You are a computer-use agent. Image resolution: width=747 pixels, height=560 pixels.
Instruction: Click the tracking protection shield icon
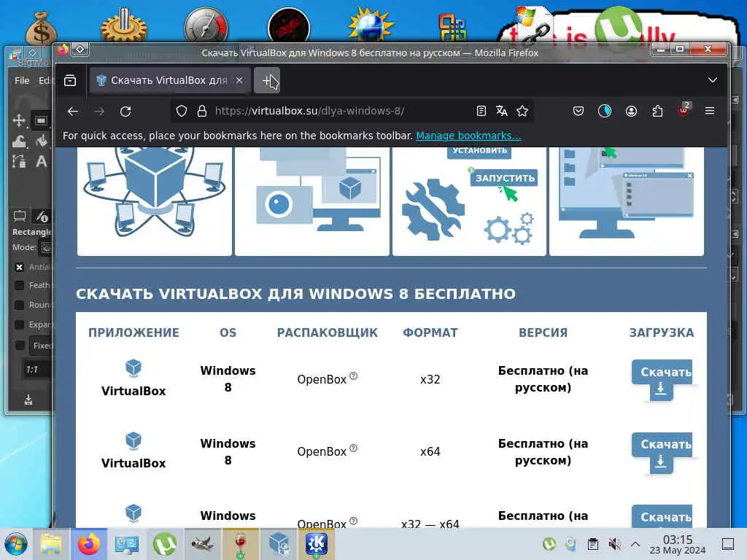[182, 112]
